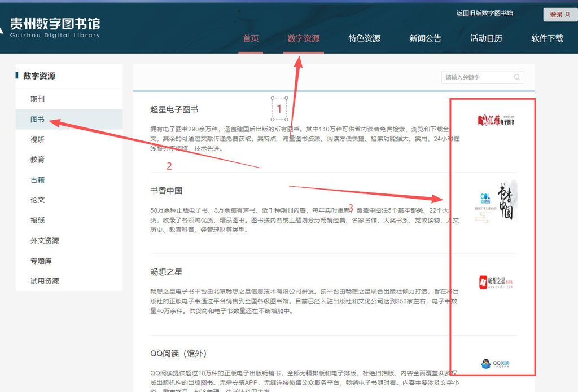
Task: Select 期刊 in the sidebar
Action: tap(38, 99)
